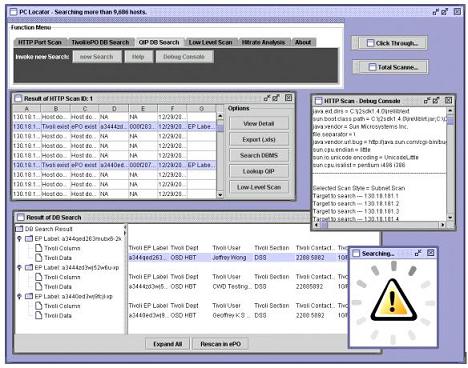Click column header A in HTTP scan table
The width and height of the screenshot is (468, 368).
(27, 109)
